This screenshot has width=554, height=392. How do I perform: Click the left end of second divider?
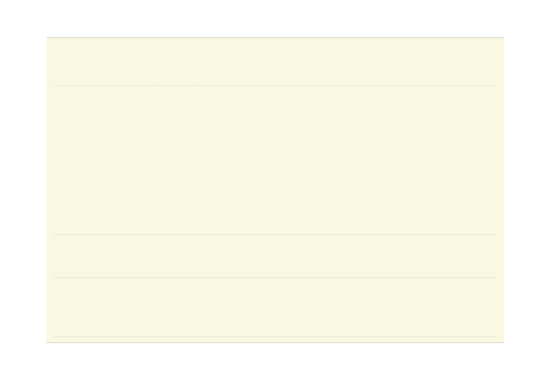pos(55,234)
